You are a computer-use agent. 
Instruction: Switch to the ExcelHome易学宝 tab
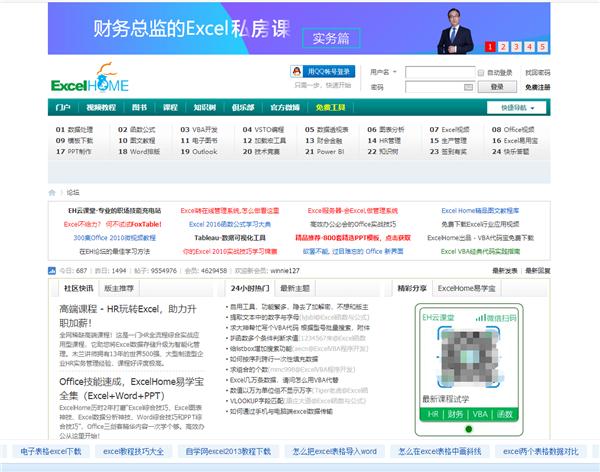click(x=466, y=288)
